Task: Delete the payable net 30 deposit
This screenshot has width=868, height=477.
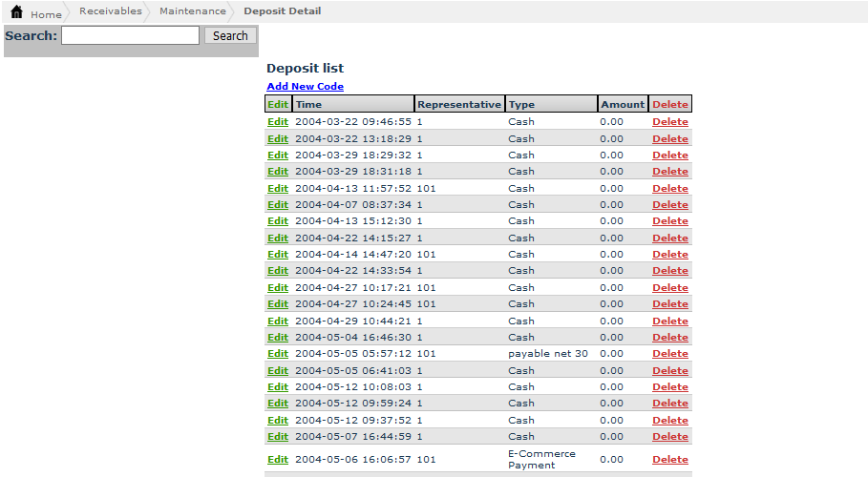Action: [669, 354]
